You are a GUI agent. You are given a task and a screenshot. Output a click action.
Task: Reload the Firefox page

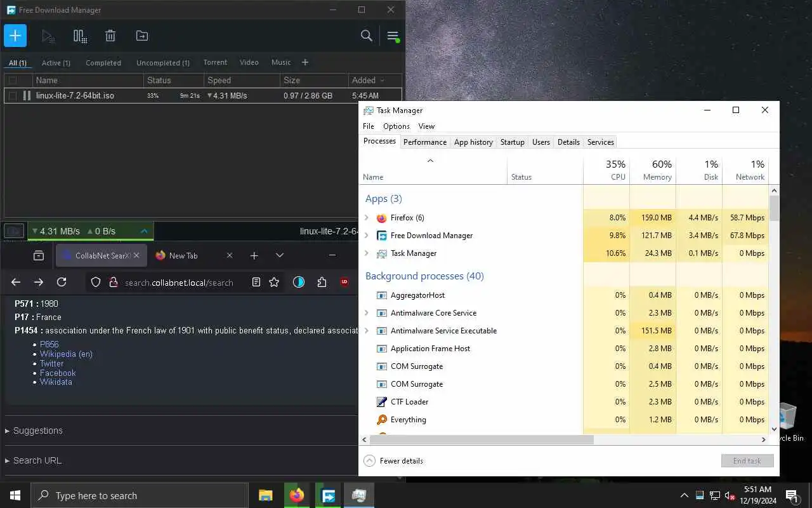click(62, 282)
